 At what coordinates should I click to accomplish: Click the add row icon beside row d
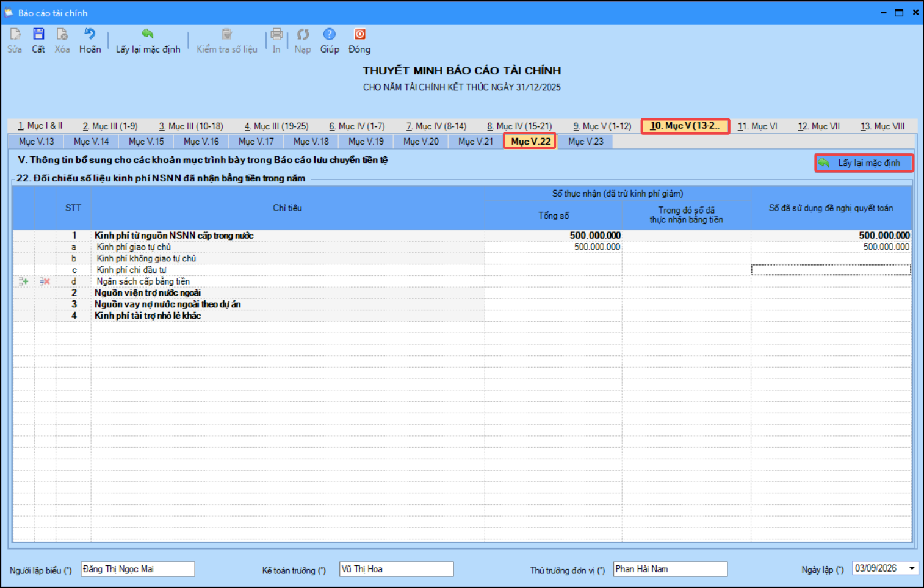point(24,281)
